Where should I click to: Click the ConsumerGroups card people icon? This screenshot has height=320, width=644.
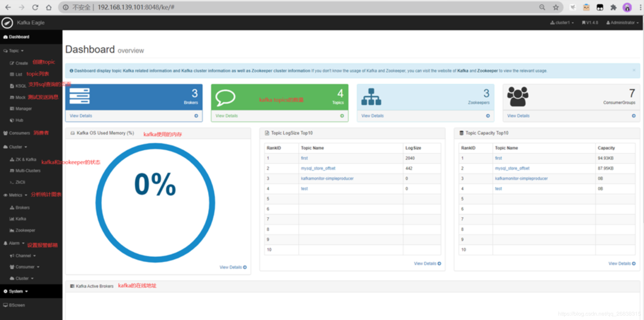pyautogui.click(x=518, y=97)
